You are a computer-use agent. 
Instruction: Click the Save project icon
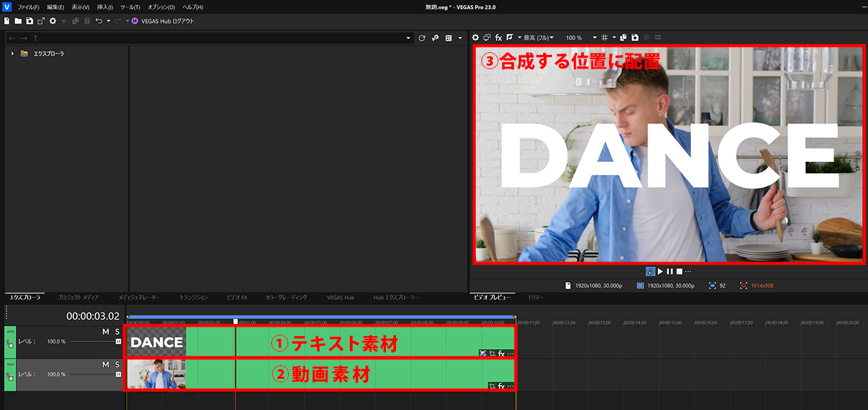point(30,20)
